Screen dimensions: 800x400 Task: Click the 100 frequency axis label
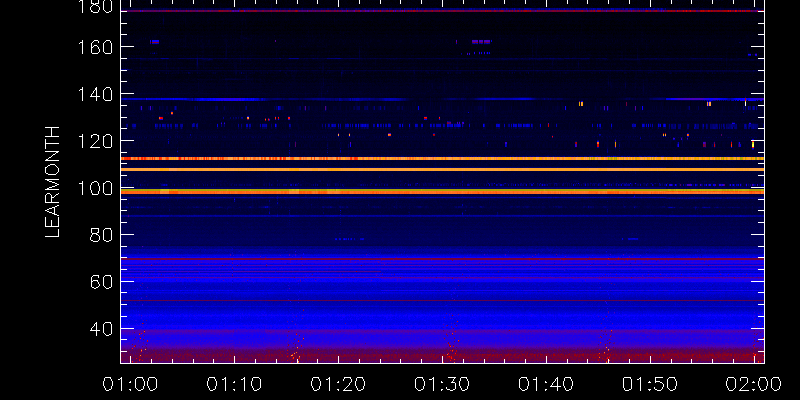(x=94, y=188)
